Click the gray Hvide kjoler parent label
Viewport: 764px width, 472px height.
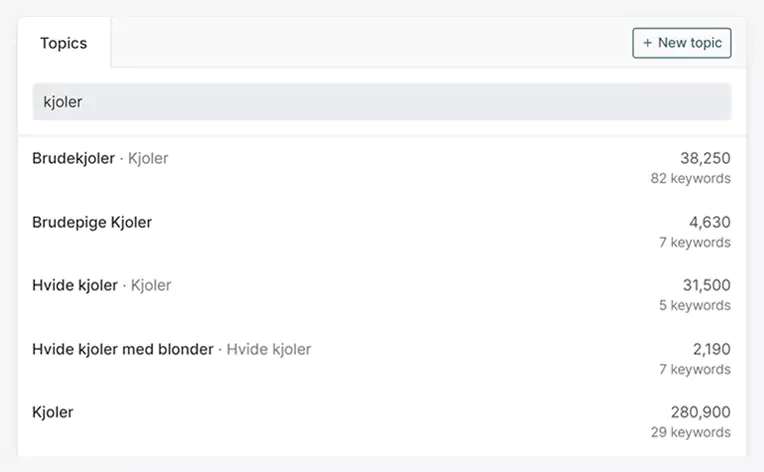(268, 349)
